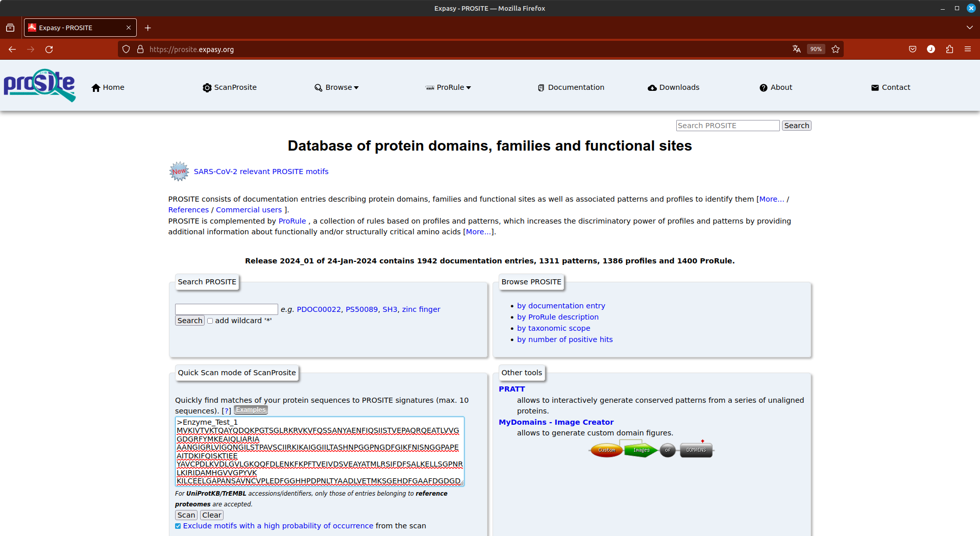Click the translate page icon
The image size is (980, 536).
pyautogui.click(x=796, y=49)
